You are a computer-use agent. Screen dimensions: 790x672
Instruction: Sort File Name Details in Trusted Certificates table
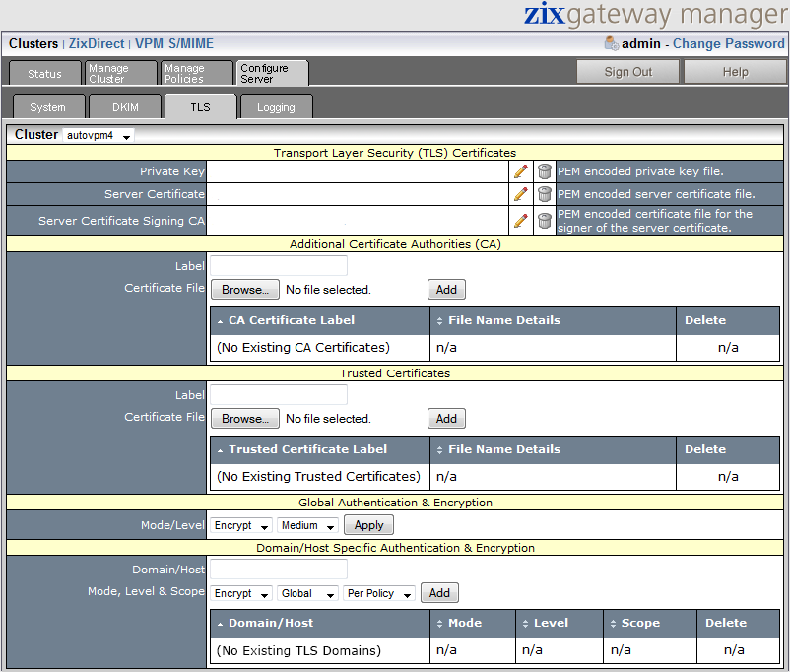[x=440, y=450]
